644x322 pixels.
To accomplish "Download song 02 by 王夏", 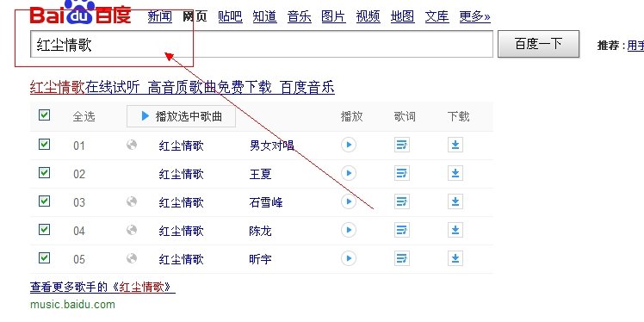I will click(455, 173).
